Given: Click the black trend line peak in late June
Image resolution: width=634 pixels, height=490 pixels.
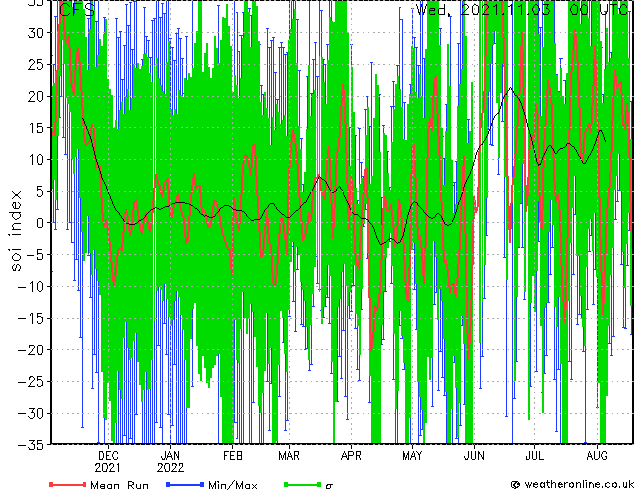Looking at the screenshot, I should 511,88.
